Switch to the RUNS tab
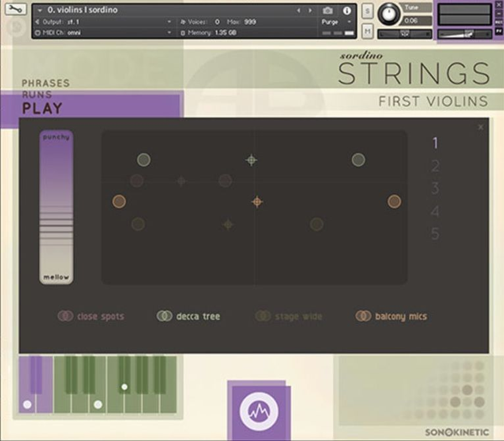Image resolution: width=504 pixels, height=441 pixels. (36, 95)
